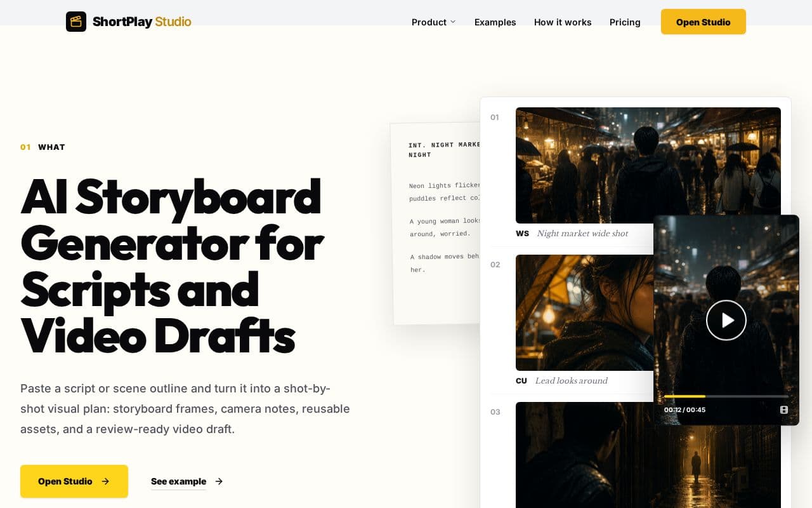Viewport: 812px width, 508px height.
Task: Click the 'INT. NIGHT MARKET' script heading
Action: (x=444, y=149)
